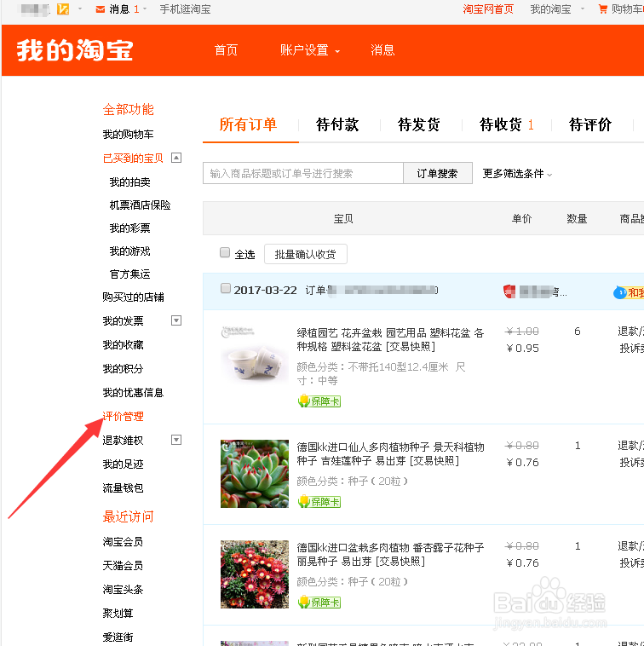Open 官方集运 sidebar link
This screenshot has height=646, width=644.
[129, 274]
